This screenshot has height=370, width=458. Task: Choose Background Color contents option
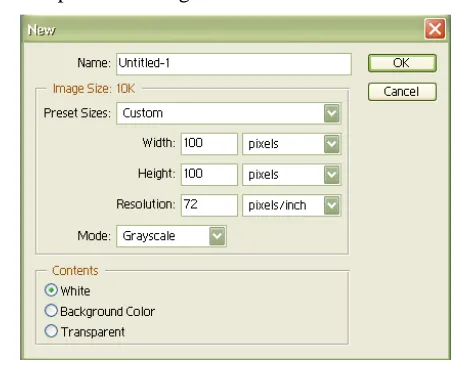pyautogui.click(x=51, y=311)
